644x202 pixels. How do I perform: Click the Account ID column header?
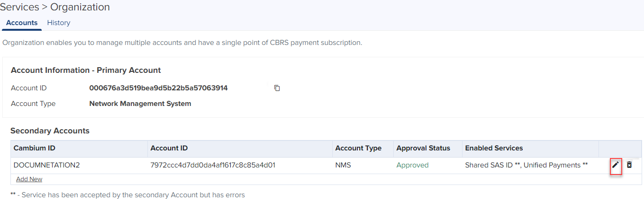[169, 148]
